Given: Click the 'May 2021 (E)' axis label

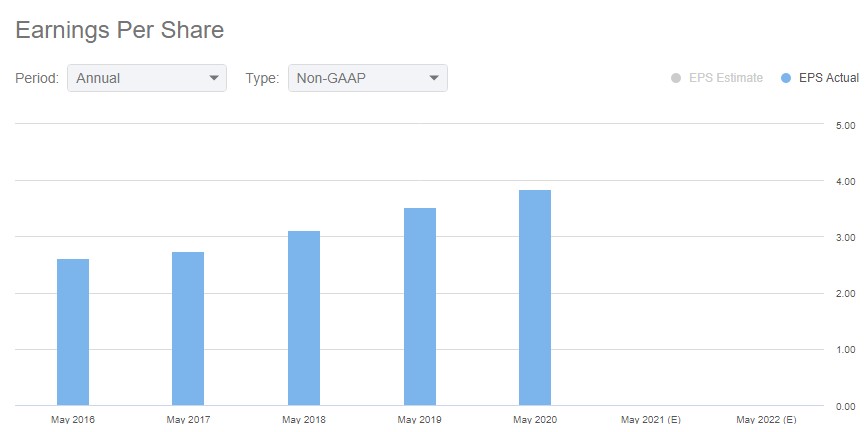Looking at the screenshot, I should (x=651, y=420).
